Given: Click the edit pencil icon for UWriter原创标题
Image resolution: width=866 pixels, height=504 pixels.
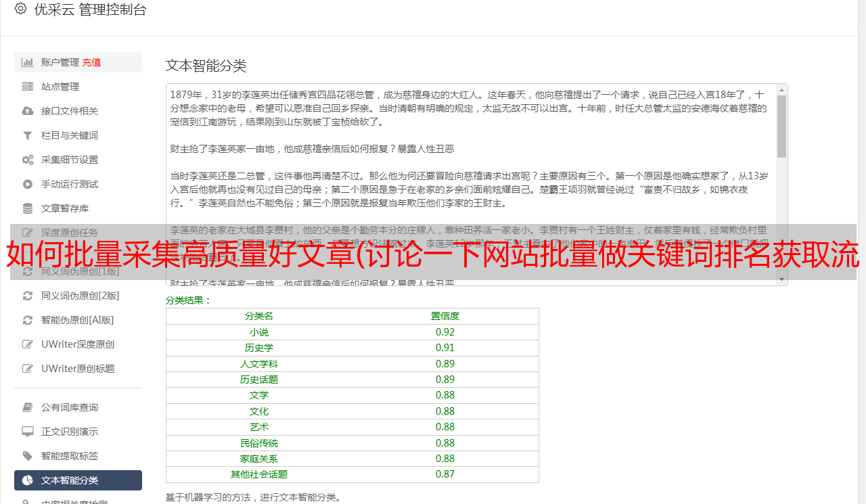Looking at the screenshot, I should point(28,369).
